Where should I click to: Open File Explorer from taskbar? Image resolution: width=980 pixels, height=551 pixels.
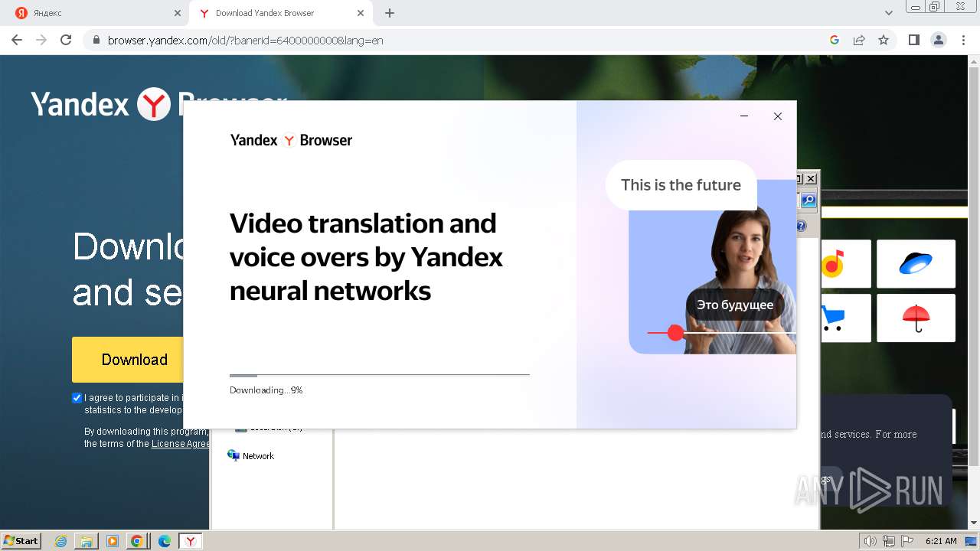pyautogui.click(x=87, y=541)
